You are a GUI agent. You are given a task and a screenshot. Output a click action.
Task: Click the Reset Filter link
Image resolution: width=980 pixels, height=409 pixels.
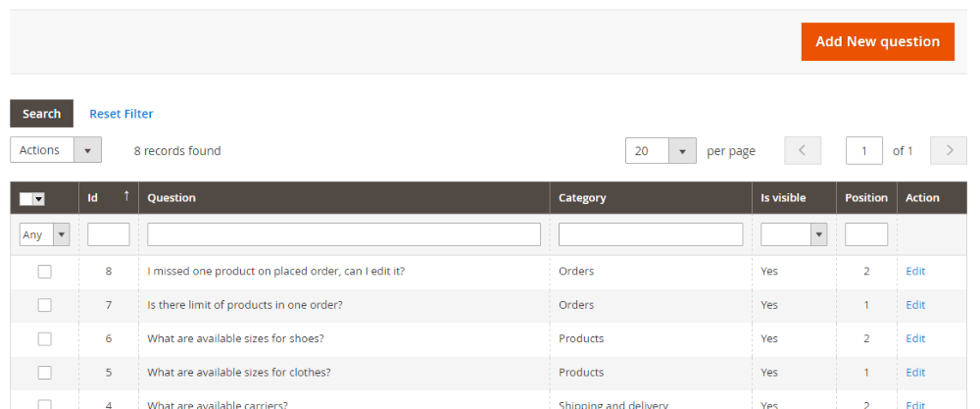122,114
